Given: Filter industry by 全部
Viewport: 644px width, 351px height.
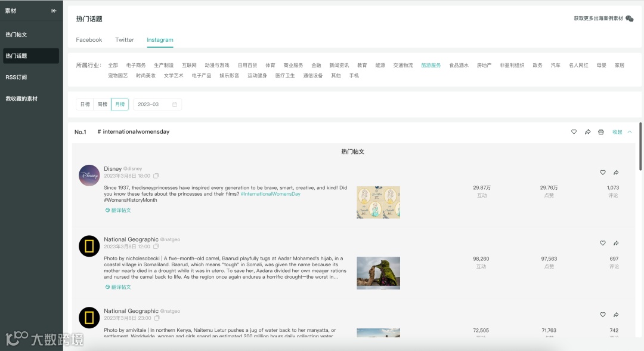Looking at the screenshot, I should pyautogui.click(x=113, y=65).
